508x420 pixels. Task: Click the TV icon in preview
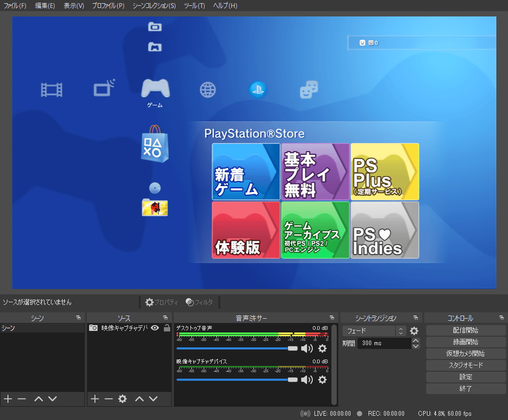coord(104,88)
